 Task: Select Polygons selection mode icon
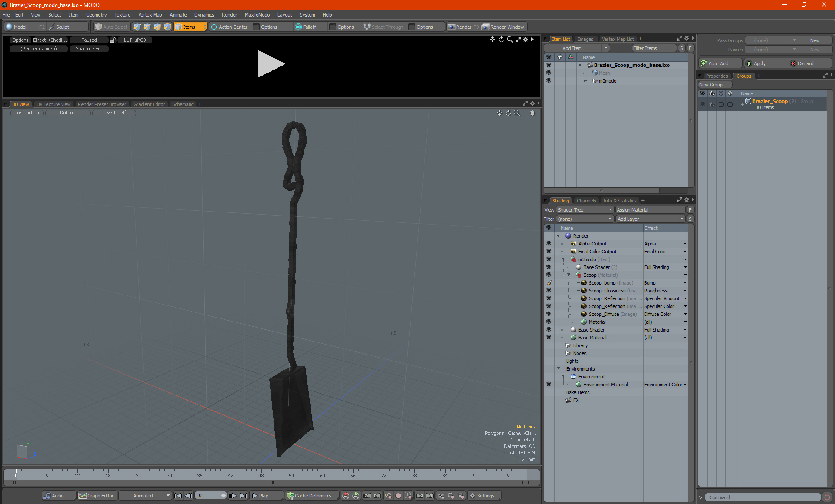(157, 27)
